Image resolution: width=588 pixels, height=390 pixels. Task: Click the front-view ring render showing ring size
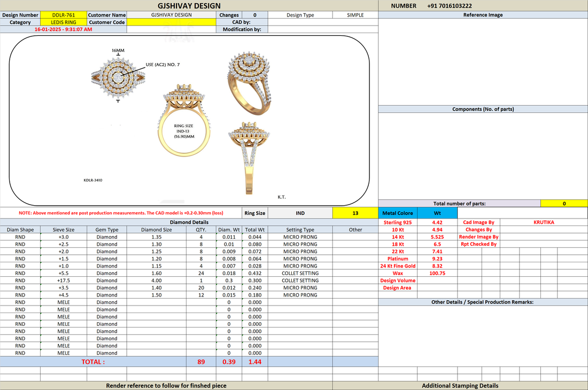click(x=184, y=120)
